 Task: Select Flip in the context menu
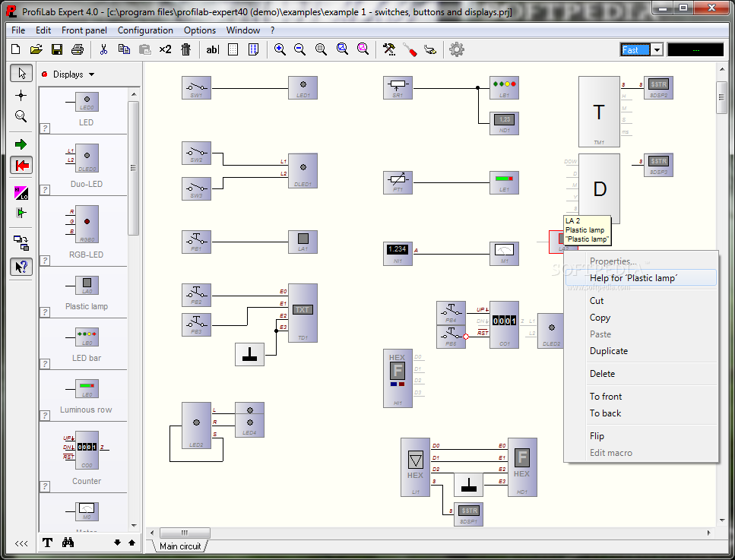pyautogui.click(x=642, y=435)
